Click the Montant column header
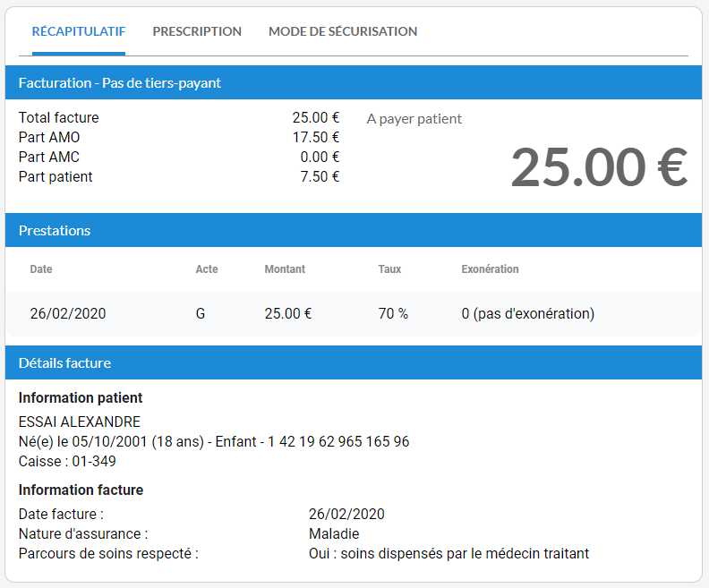This screenshot has height=588, width=709. coord(285,269)
